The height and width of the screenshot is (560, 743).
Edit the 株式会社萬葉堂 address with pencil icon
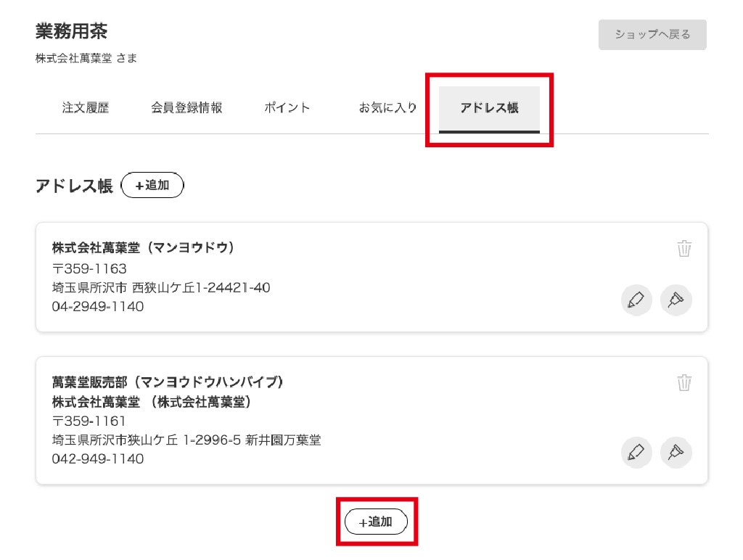click(x=636, y=300)
